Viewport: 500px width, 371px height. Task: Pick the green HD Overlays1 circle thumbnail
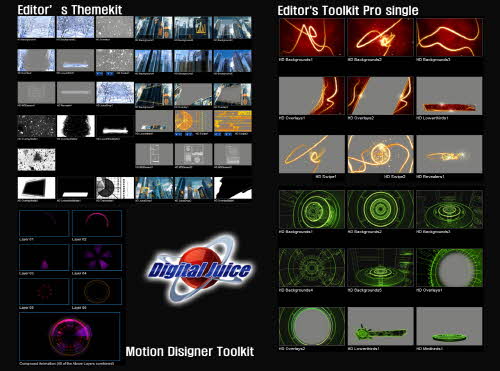449,268
